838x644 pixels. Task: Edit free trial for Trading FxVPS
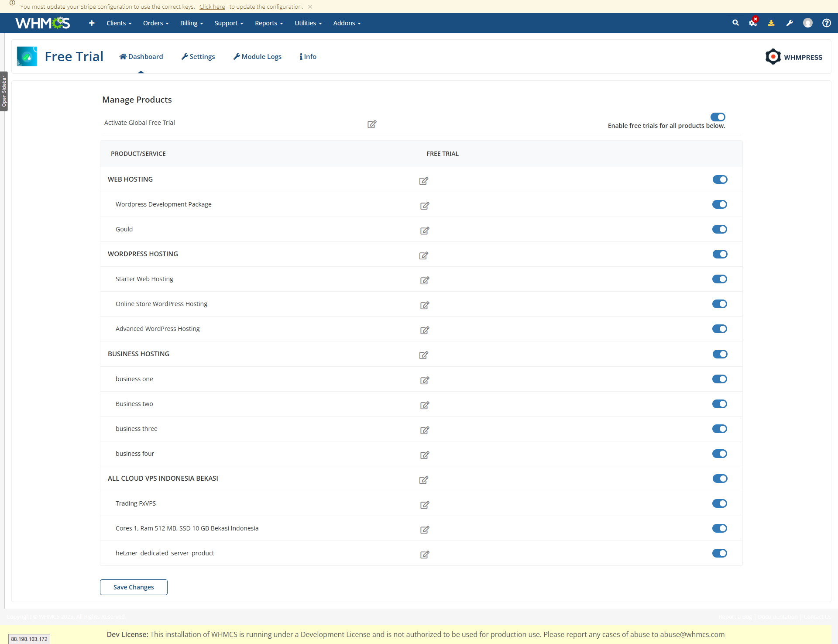pyautogui.click(x=424, y=505)
